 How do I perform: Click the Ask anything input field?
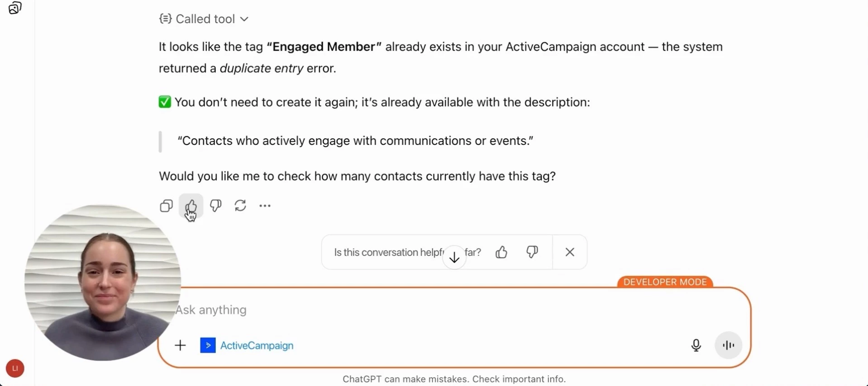(407, 310)
